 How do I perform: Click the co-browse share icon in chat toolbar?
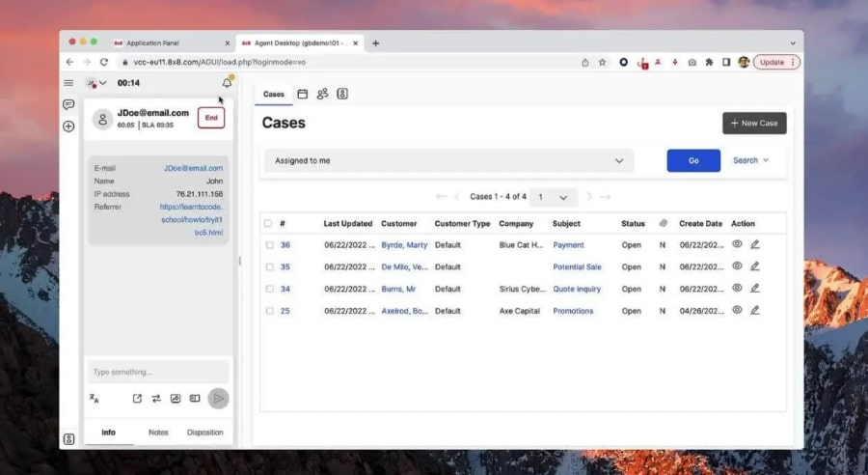click(x=176, y=399)
